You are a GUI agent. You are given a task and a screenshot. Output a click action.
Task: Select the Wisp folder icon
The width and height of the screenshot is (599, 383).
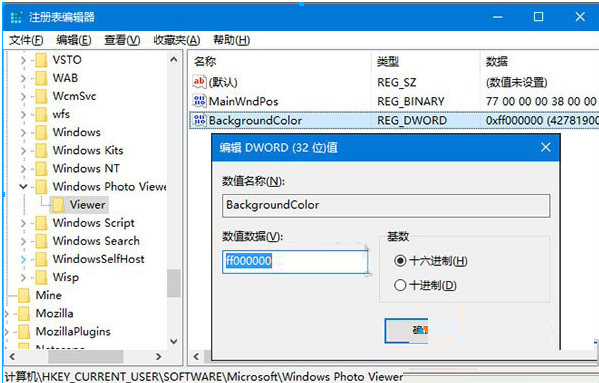click(x=41, y=277)
